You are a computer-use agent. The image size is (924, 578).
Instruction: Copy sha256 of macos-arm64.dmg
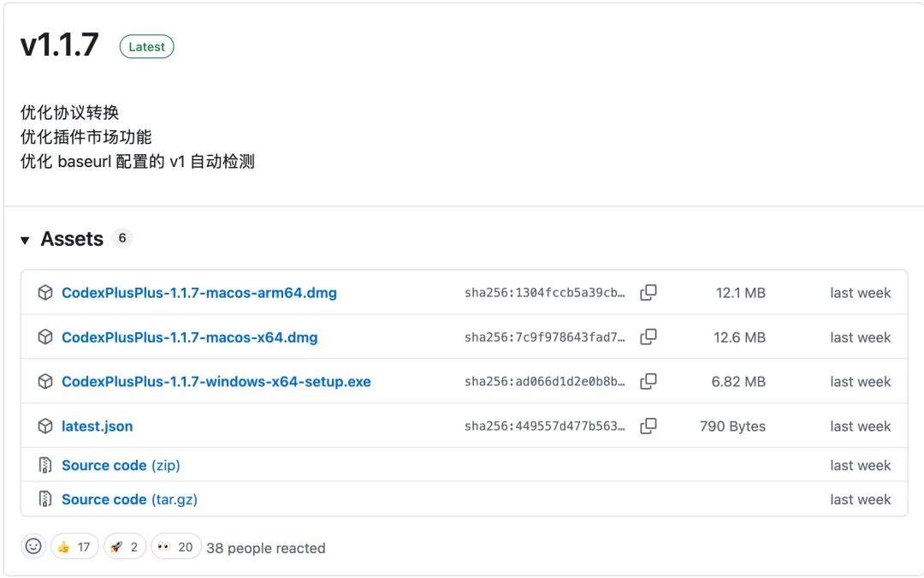coord(649,292)
